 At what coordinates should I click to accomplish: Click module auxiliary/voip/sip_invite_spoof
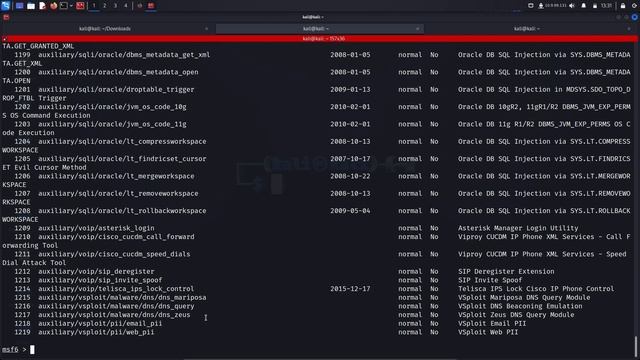point(100,280)
